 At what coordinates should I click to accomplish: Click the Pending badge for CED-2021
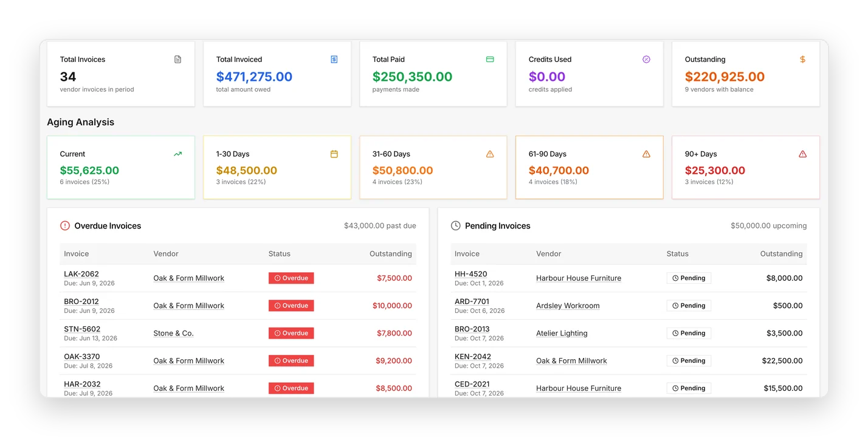click(689, 388)
